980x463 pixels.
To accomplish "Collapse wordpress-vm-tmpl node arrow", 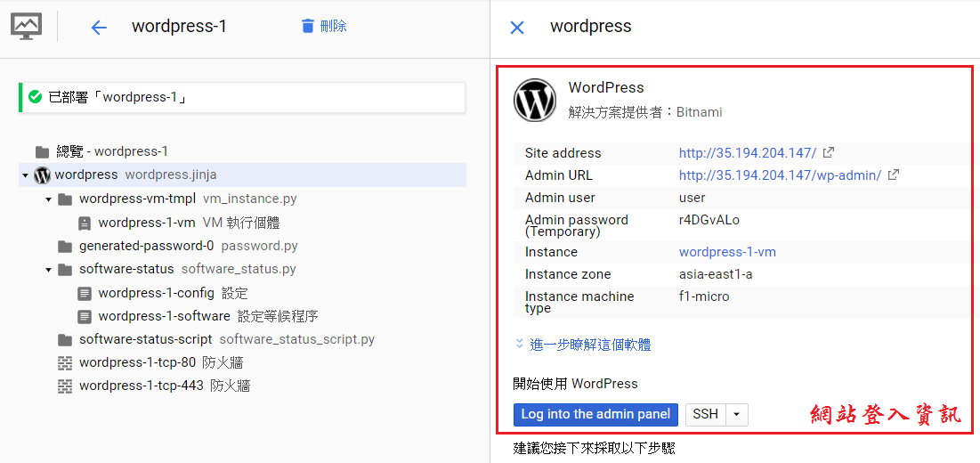I will (x=48, y=199).
